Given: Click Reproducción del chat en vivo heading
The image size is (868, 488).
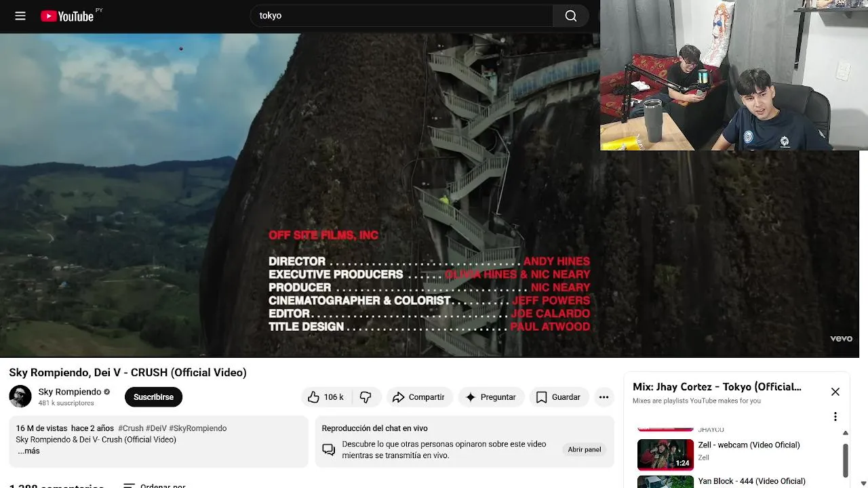Looking at the screenshot, I should coord(374,428).
